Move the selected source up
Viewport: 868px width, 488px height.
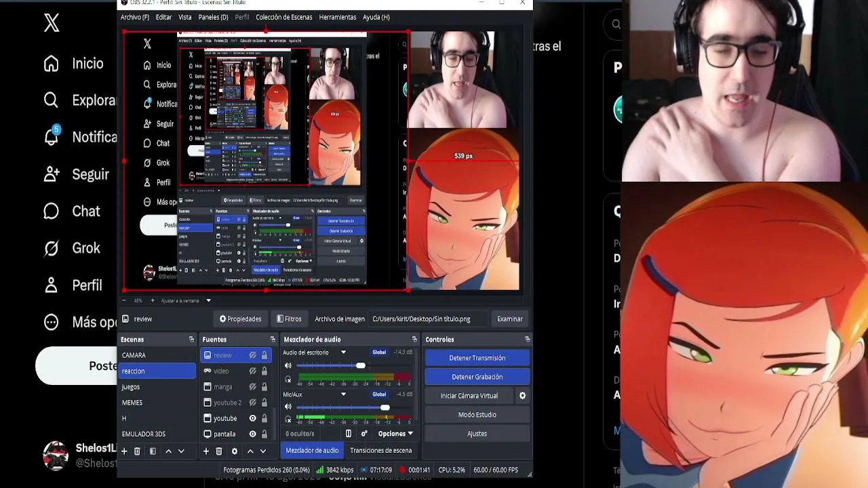tap(250, 451)
